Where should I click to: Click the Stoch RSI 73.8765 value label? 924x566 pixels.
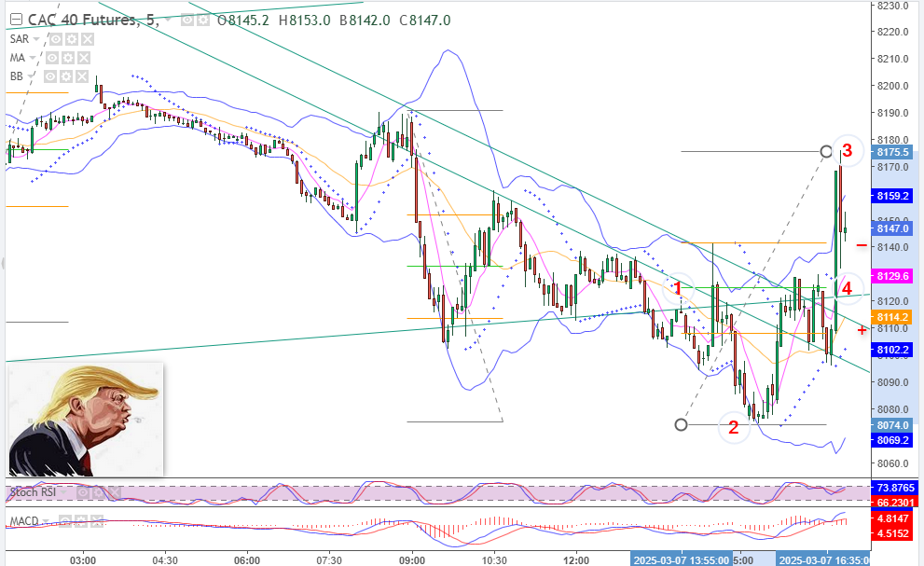click(896, 488)
